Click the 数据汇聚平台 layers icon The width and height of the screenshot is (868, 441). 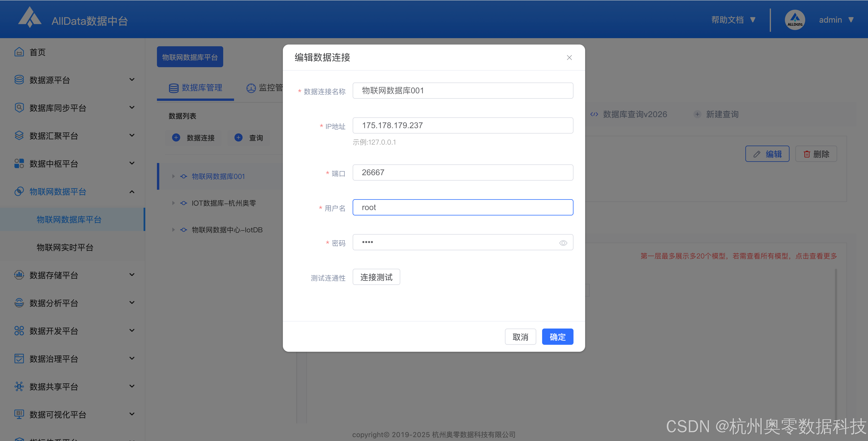[19, 136]
